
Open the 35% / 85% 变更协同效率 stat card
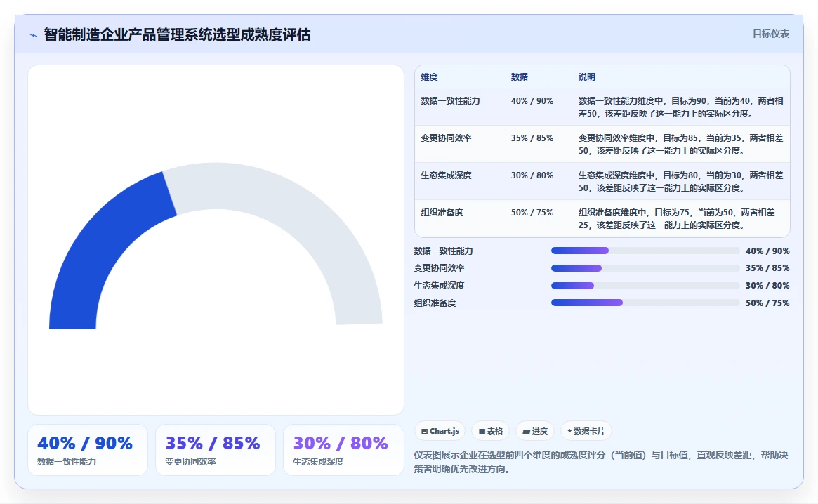tap(216, 450)
